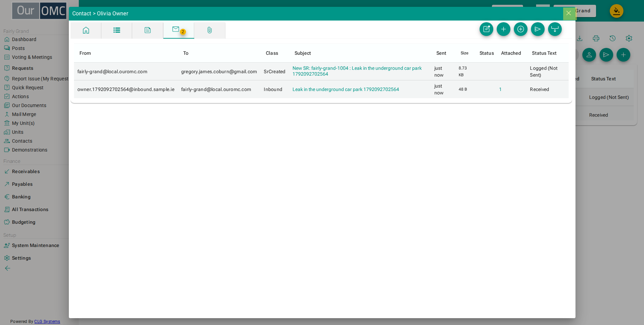Click the Subject column header
Viewport: 644px width, 325px height.
(x=302, y=53)
